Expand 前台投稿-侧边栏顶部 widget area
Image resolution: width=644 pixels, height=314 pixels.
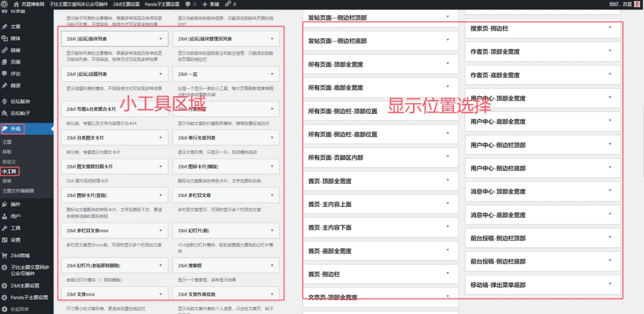click(610, 237)
